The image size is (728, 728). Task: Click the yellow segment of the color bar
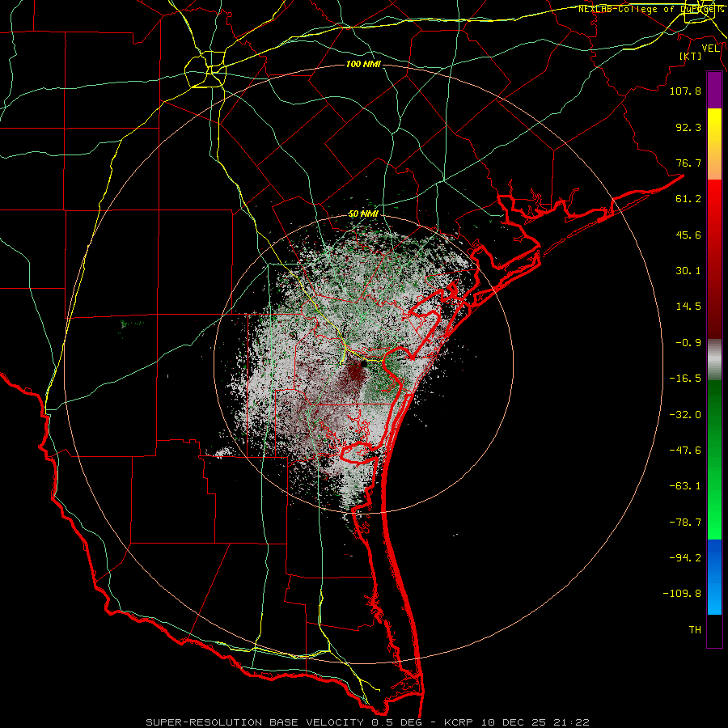point(714,125)
